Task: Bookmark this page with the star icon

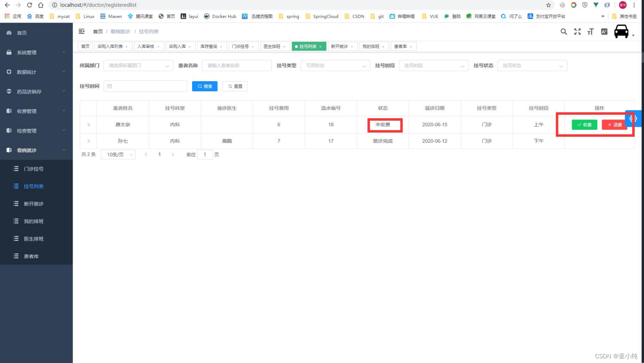Action: click(548, 5)
